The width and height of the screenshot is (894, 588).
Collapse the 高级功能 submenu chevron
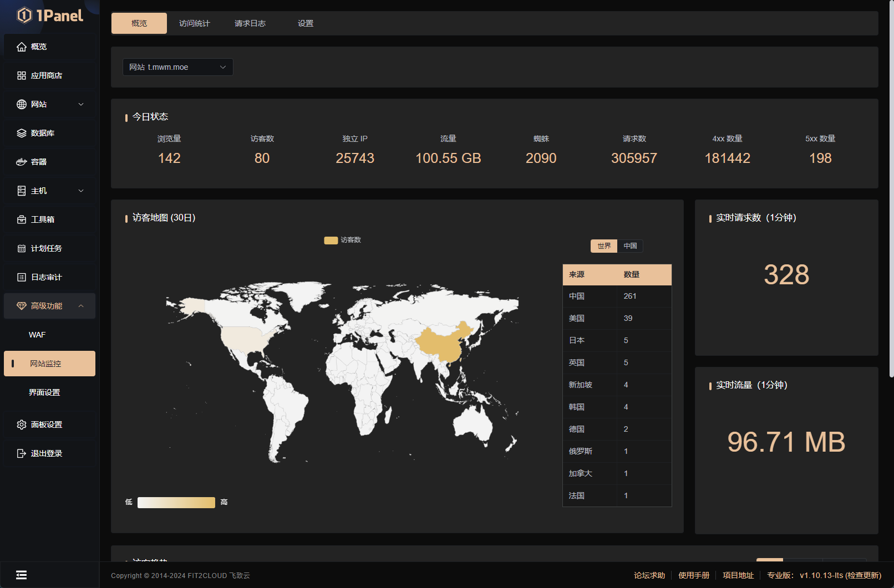[x=81, y=306]
